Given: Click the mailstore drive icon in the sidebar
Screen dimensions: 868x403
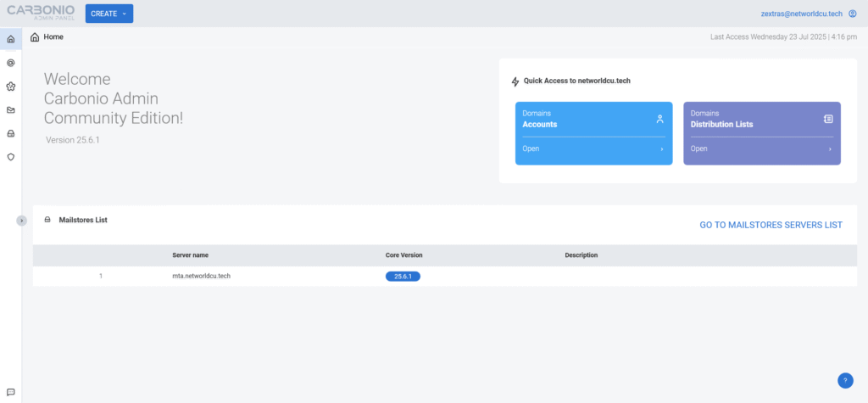Looking at the screenshot, I should [x=10, y=133].
